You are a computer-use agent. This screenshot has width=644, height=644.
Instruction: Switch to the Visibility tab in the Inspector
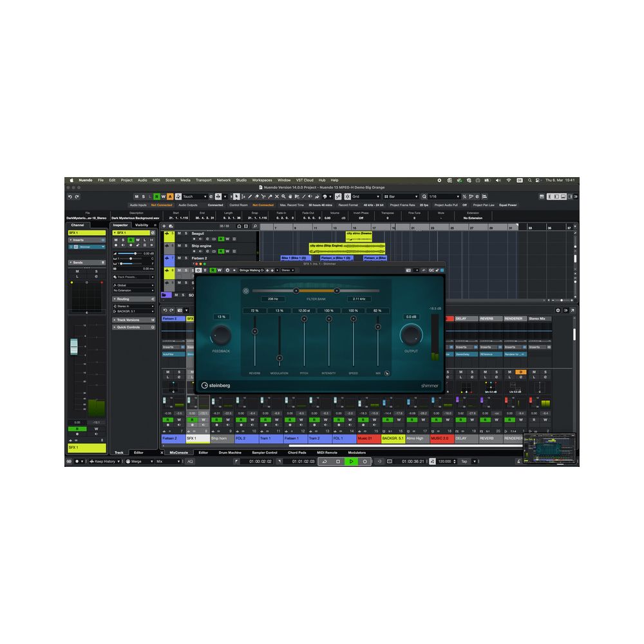click(141, 225)
